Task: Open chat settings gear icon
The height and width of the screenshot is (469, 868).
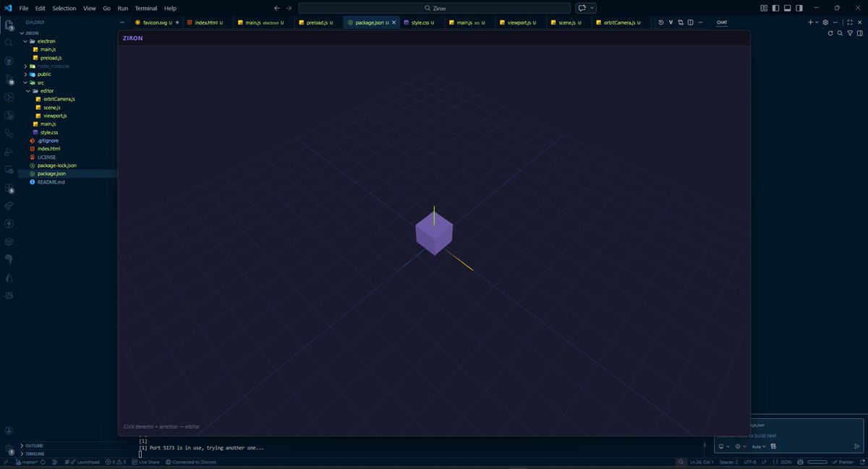Action: (x=825, y=22)
